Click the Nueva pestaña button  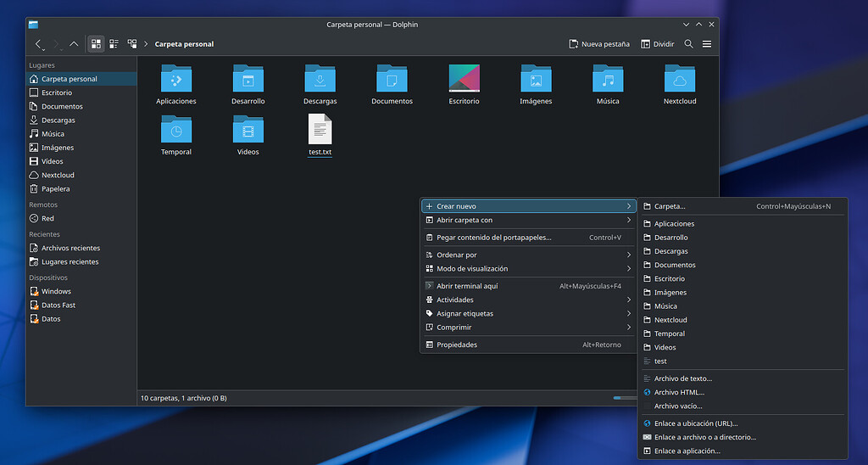598,43
